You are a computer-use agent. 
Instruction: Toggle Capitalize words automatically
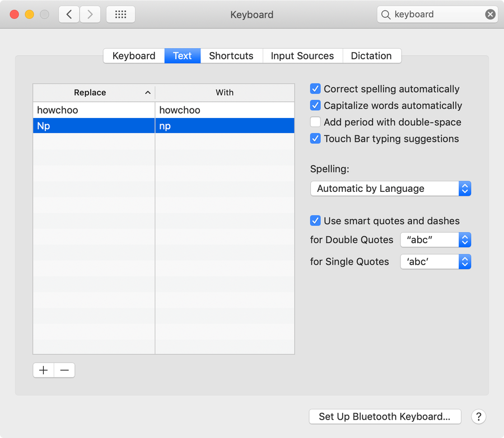pyautogui.click(x=316, y=106)
